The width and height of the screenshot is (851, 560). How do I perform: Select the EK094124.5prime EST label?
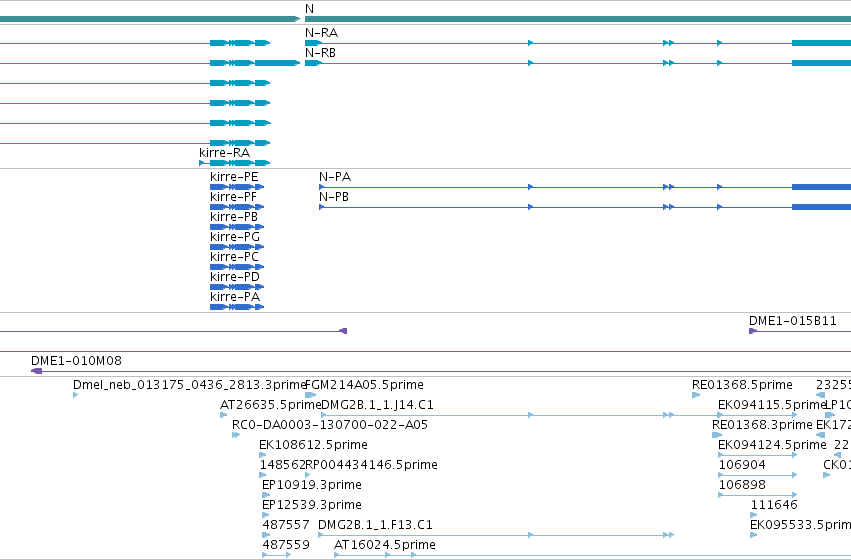(x=772, y=444)
